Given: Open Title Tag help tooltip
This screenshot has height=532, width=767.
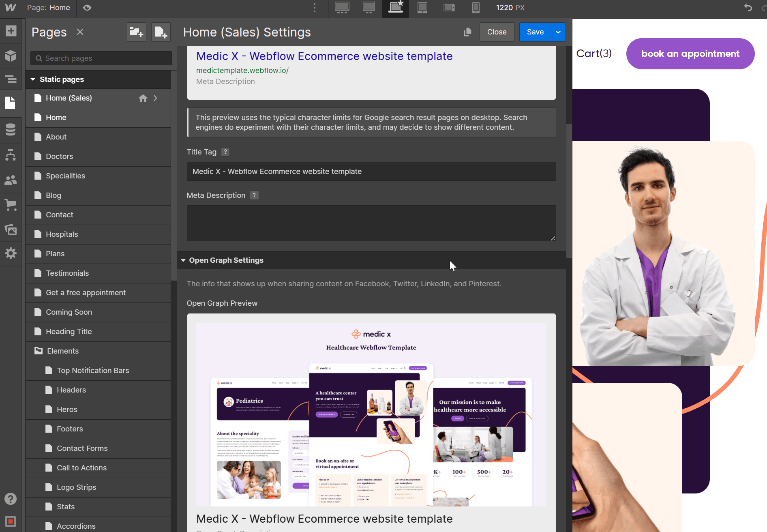Looking at the screenshot, I should click(x=225, y=152).
